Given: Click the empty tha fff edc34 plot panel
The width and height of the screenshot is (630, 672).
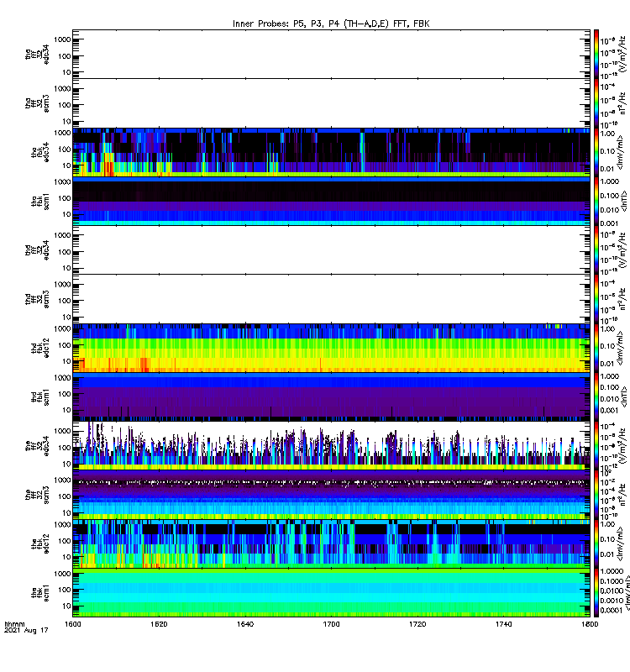Looking at the screenshot, I should 331,54.
